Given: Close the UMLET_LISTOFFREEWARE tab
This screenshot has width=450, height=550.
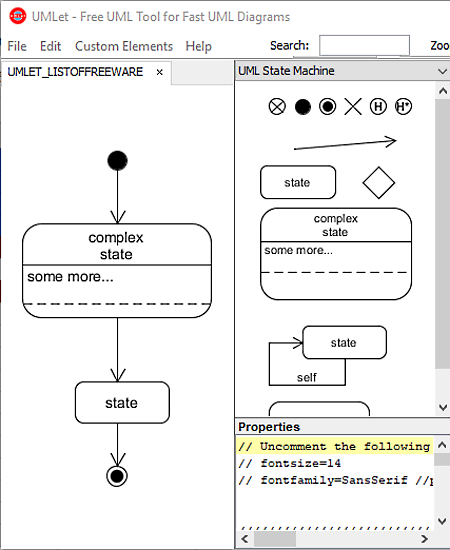Looking at the screenshot, I should point(160,72).
